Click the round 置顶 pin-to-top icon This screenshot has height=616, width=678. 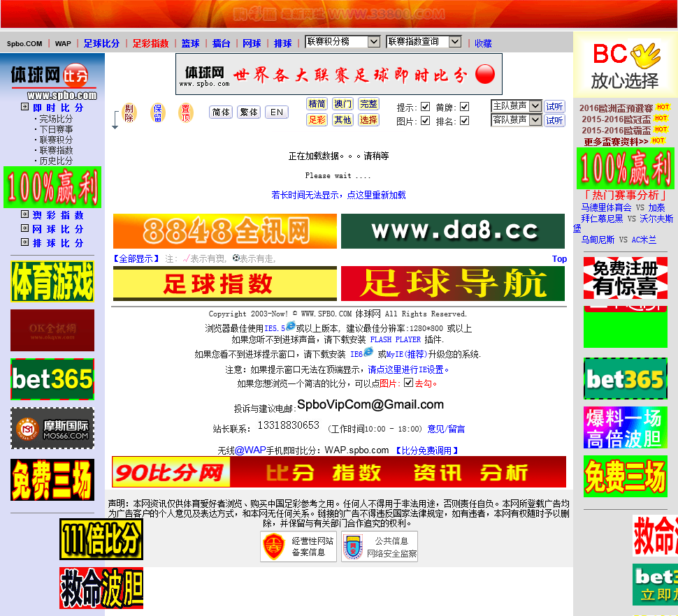pyautogui.click(x=185, y=113)
